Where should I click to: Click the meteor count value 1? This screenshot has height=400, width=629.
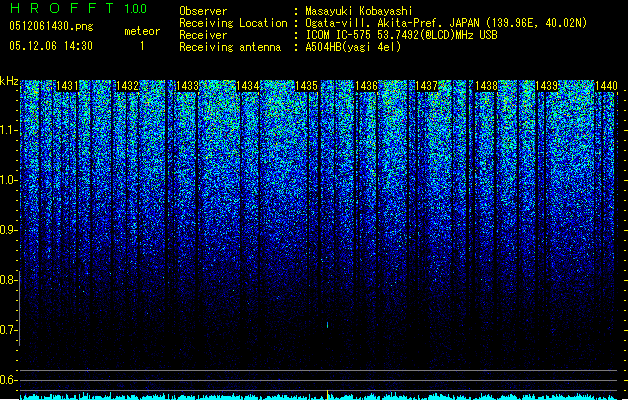pyautogui.click(x=142, y=46)
